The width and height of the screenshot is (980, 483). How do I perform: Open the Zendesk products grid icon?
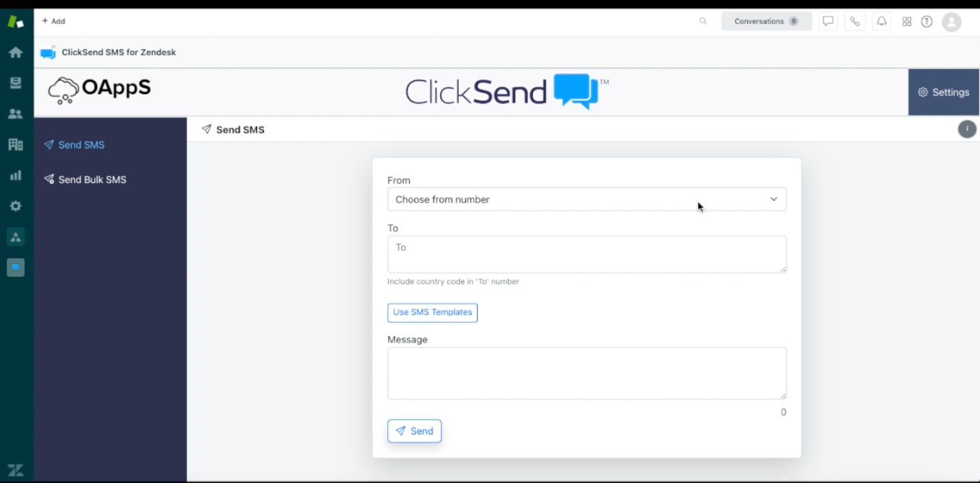906,21
